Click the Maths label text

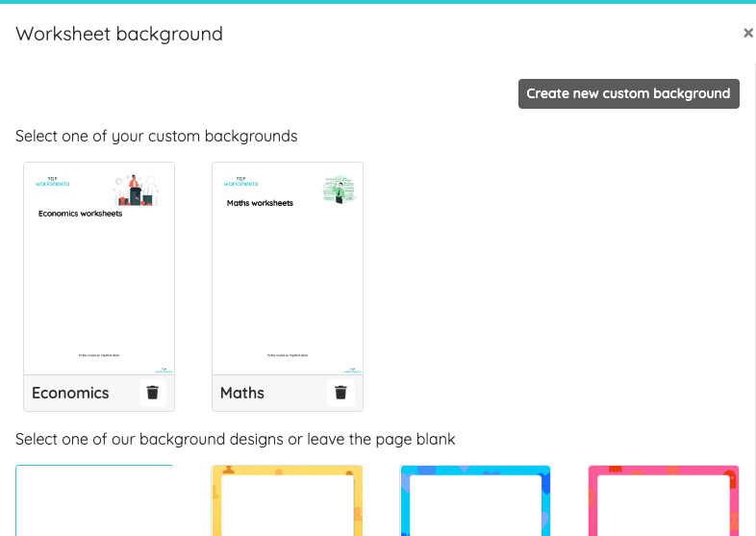coord(242,394)
